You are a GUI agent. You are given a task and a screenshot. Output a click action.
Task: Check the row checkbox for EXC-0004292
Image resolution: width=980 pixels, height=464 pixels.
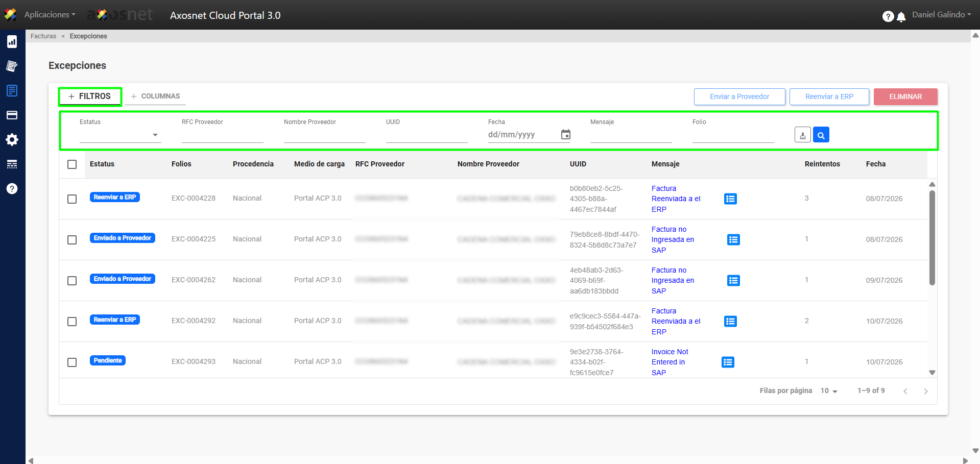pos(72,322)
